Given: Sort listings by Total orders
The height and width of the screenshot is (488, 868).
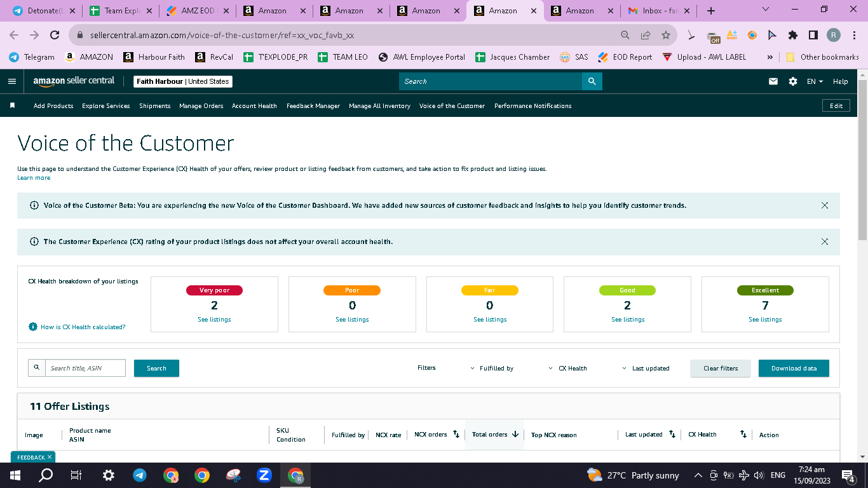Looking at the screenshot, I should tap(515, 434).
